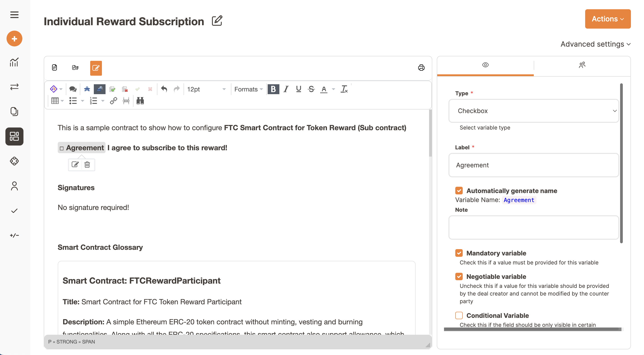Enable Conditional Variable checkbox

coord(459,315)
